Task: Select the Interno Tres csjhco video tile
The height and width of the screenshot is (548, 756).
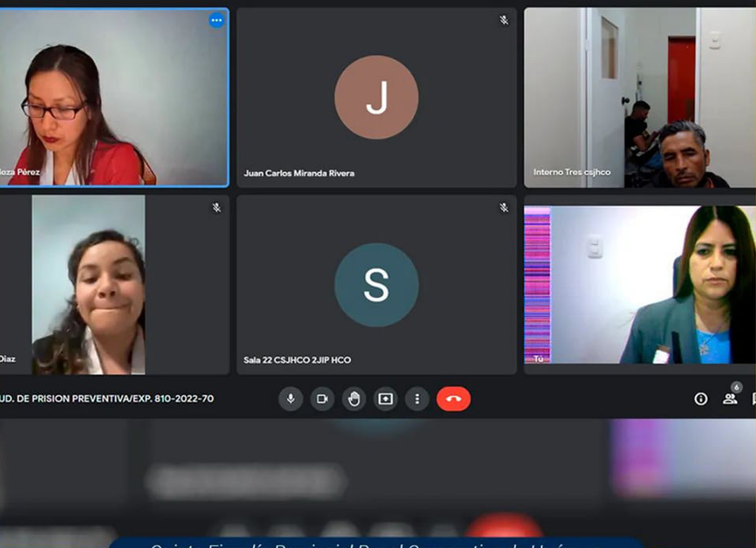Action: [x=639, y=98]
